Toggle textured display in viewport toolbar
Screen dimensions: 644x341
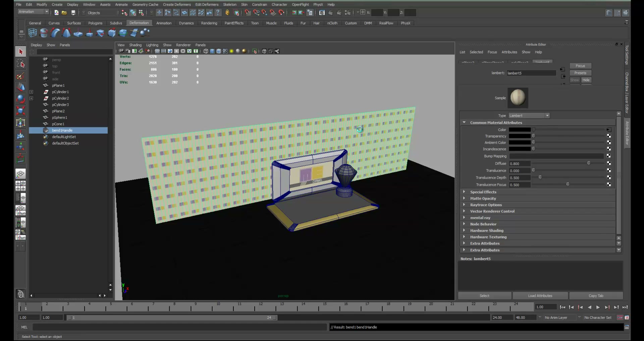pos(225,51)
